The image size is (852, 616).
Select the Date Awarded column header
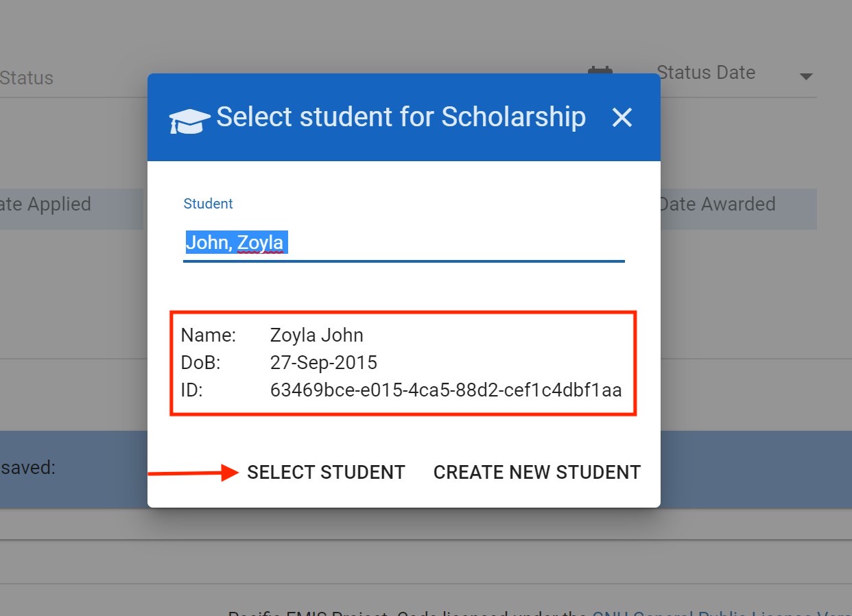click(717, 204)
